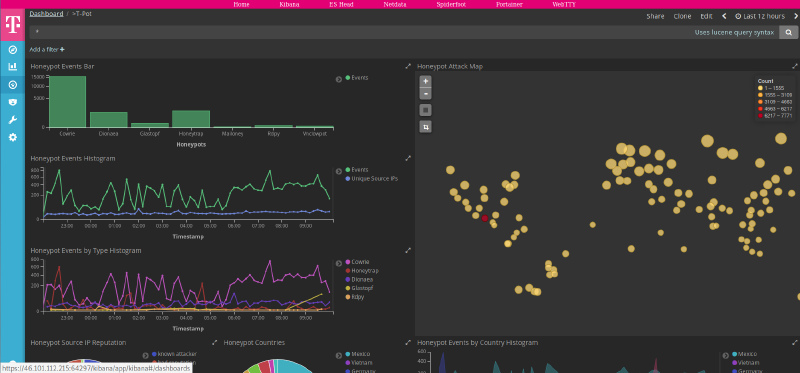Toggle the Glastopf series in legend

pyautogui.click(x=360, y=288)
